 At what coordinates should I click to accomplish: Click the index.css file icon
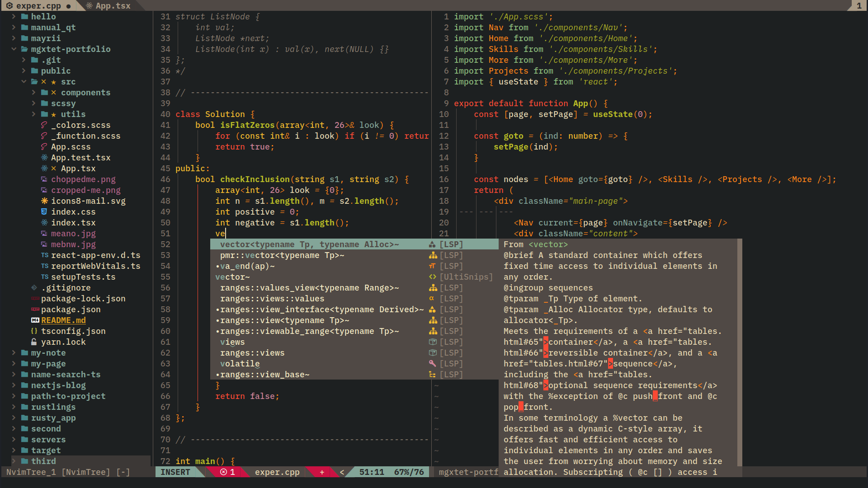click(x=44, y=211)
